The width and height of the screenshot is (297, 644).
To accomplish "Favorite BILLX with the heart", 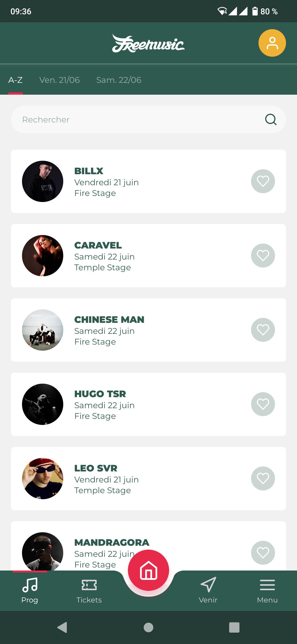I will [263, 181].
